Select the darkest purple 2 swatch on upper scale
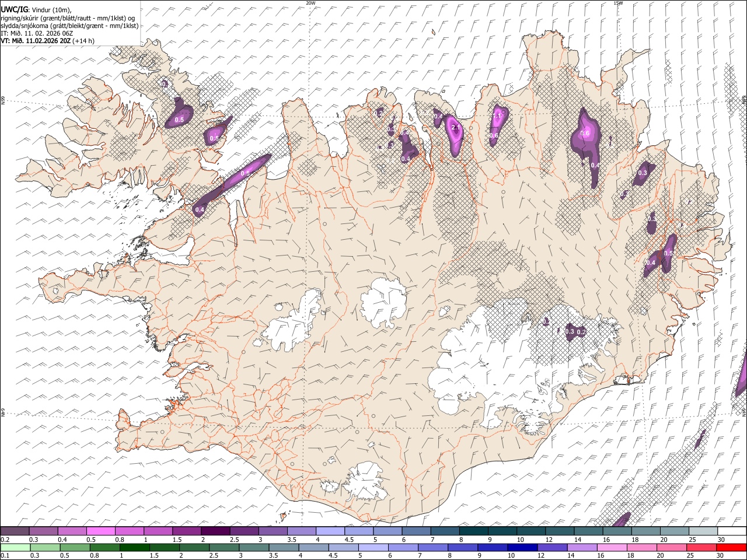 click(215, 531)
